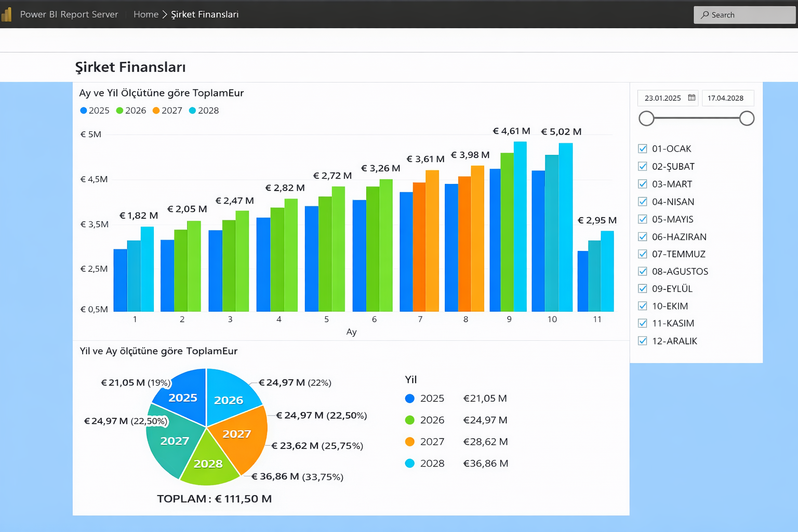
Task: Click '€28,62 M' in the Yil list
Action: click(485, 442)
